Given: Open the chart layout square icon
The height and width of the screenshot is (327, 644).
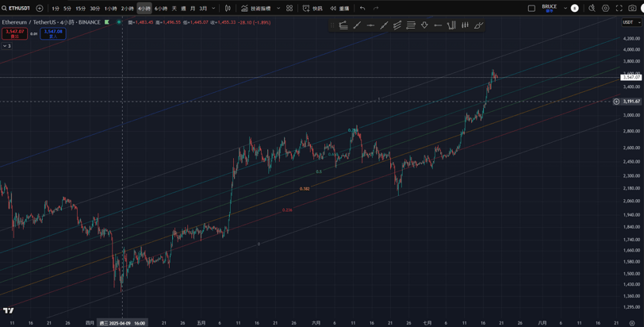Looking at the screenshot, I should pos(531,8).
